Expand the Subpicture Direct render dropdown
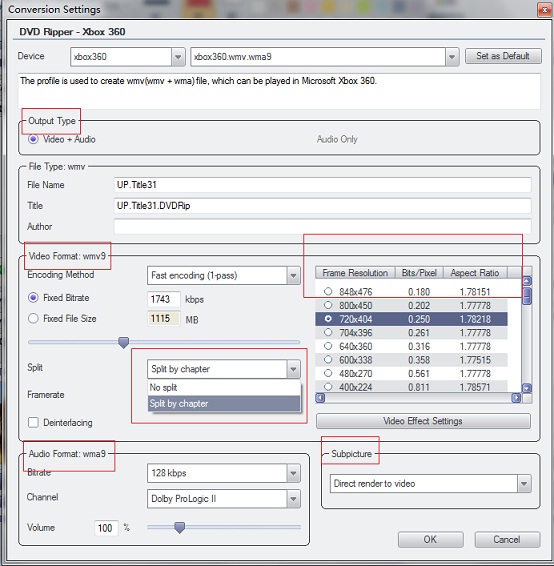The image size is (554, 566). tap(524, 484)
